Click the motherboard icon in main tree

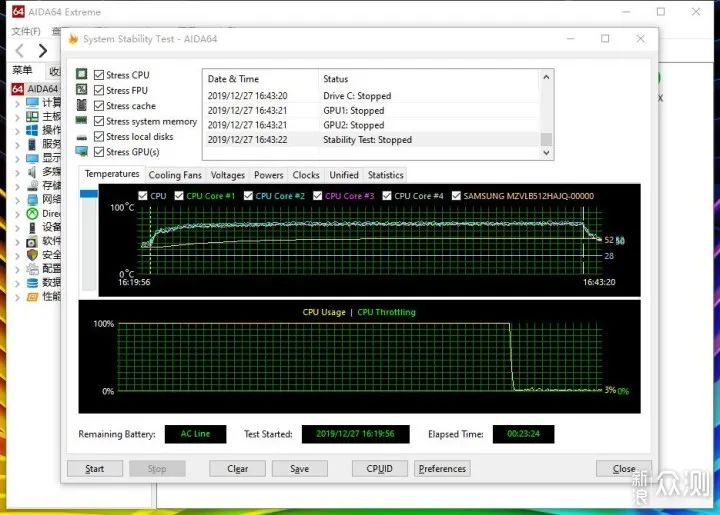(32, 116)
